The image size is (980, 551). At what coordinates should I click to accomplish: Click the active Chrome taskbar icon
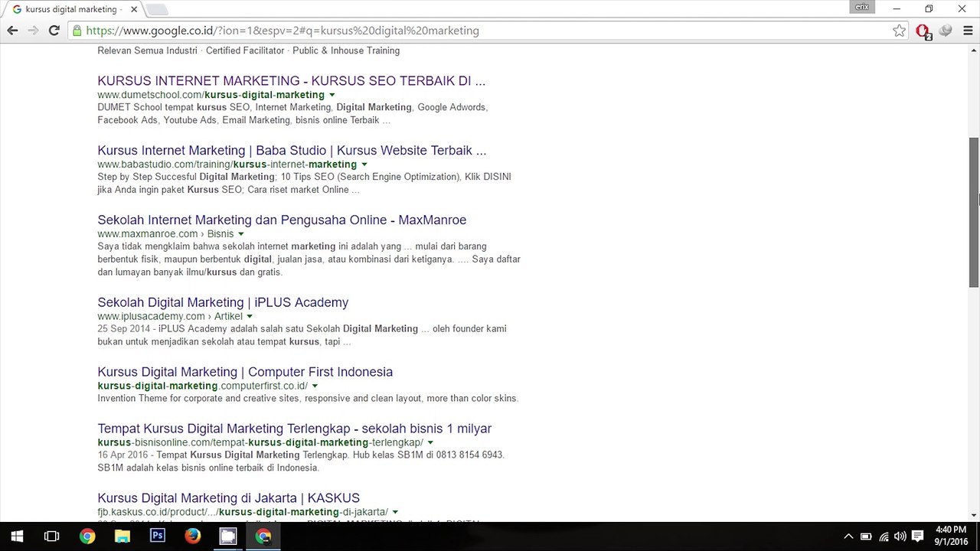(263, 536)
